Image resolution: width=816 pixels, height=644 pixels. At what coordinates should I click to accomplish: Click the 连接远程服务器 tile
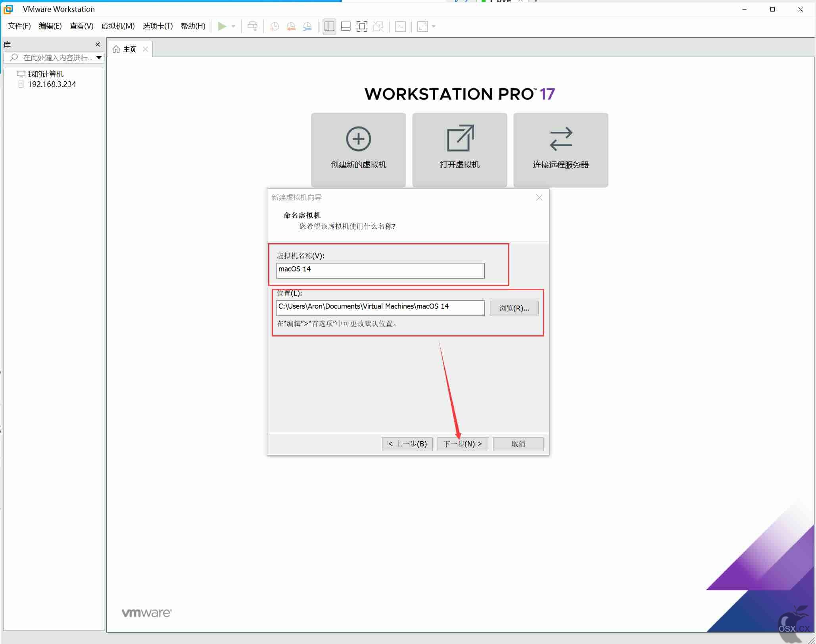click(x=561, y=150)
